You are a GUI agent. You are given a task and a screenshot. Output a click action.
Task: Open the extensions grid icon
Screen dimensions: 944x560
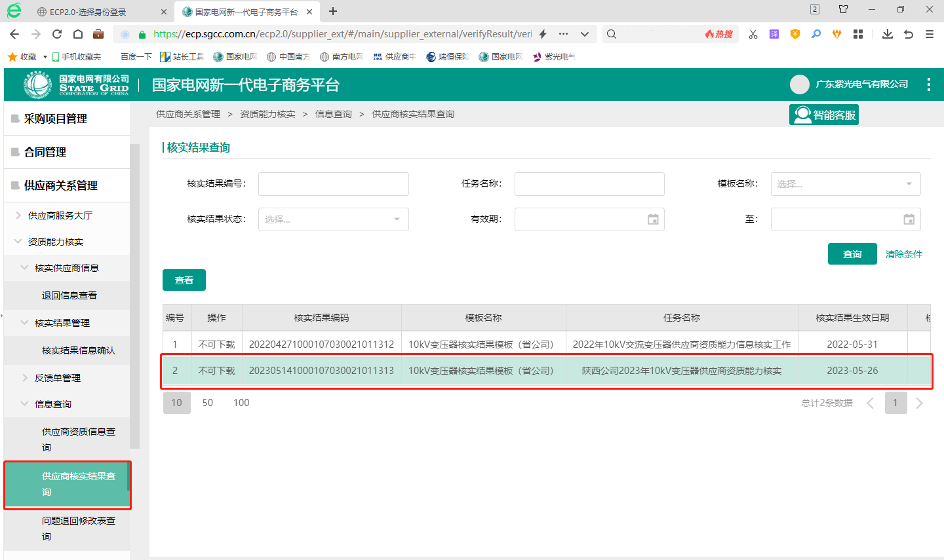[858, 33]
